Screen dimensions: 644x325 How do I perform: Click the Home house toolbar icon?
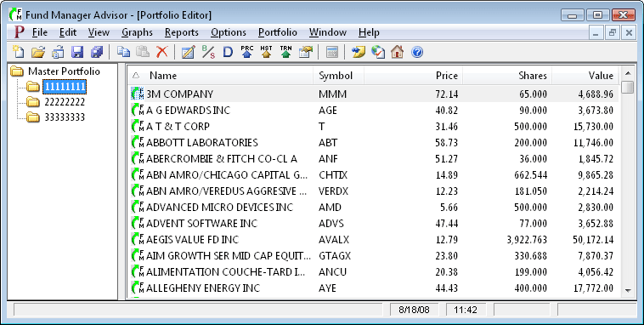[397, 52]
